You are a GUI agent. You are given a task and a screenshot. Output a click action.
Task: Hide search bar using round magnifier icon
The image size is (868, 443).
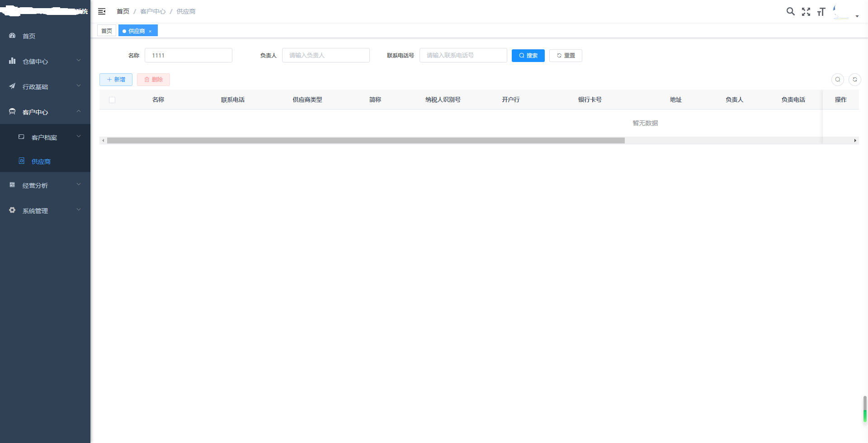coord(837,80)
